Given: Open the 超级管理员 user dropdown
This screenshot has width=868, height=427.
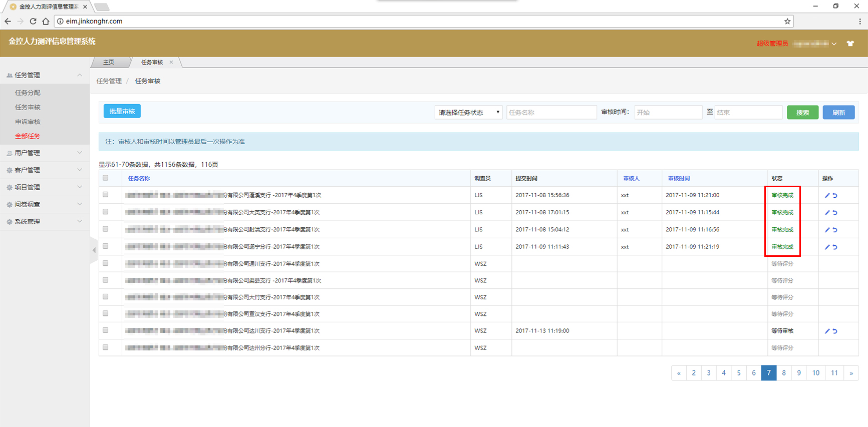Looking at the screenshot, I should click(796, 44).
